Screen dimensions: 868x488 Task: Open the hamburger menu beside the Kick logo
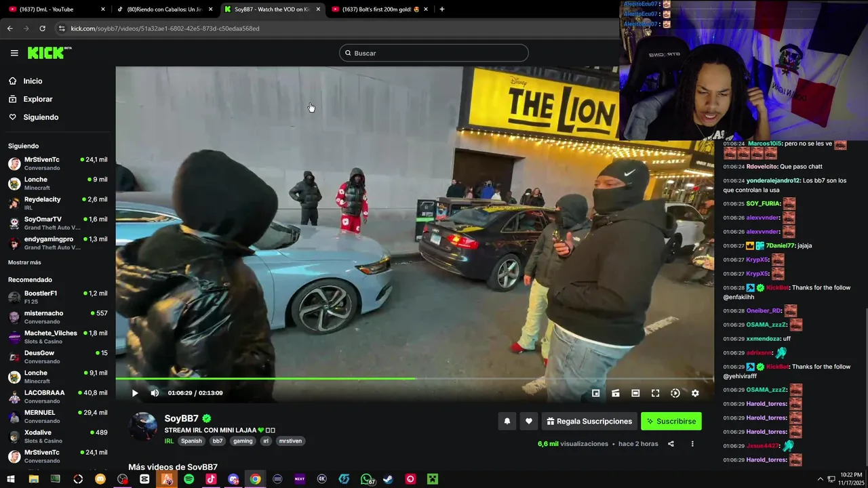[14, 53]
